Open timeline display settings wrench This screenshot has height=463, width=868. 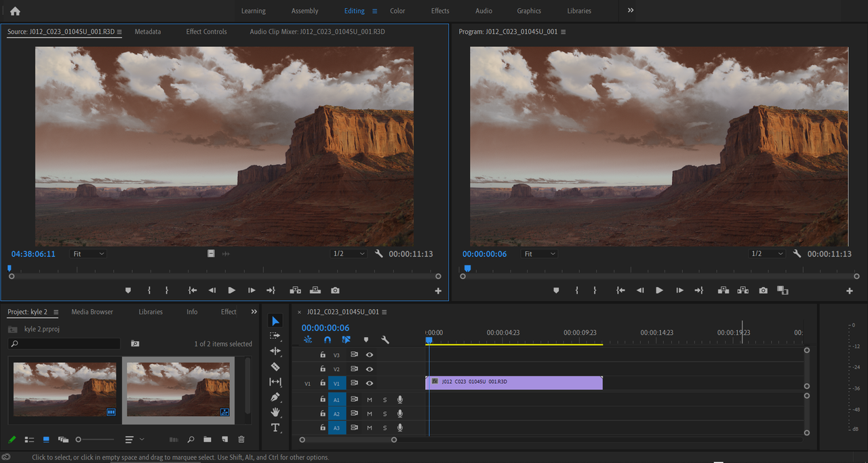[385, 340]
